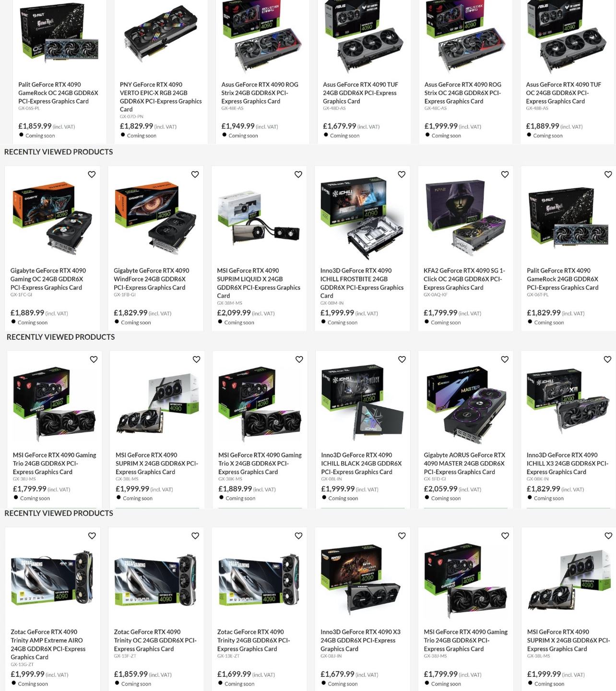View the Asus TUF OC card image
This screenshot has height=691, width=616.
click(x=568, y=36)
